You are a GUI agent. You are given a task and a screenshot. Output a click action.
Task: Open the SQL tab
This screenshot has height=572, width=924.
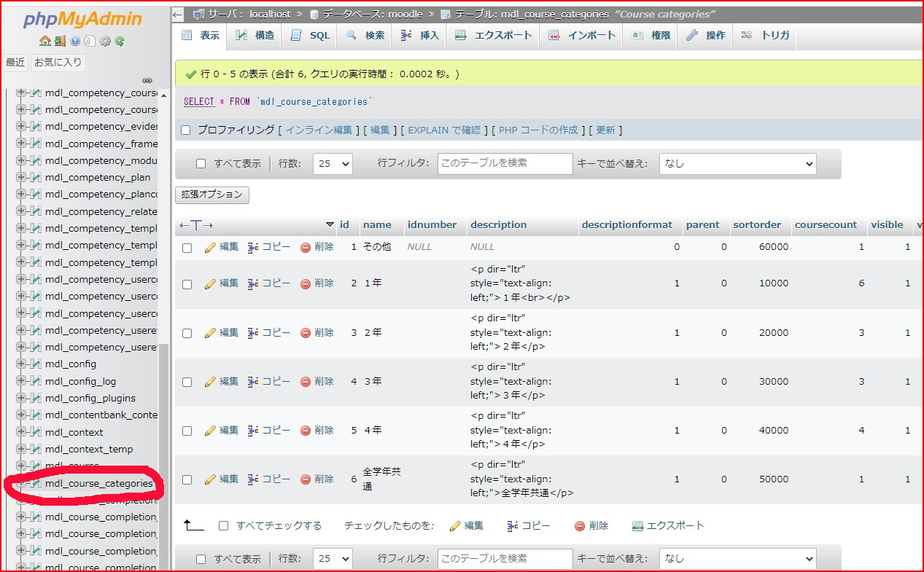coord(310,35)
